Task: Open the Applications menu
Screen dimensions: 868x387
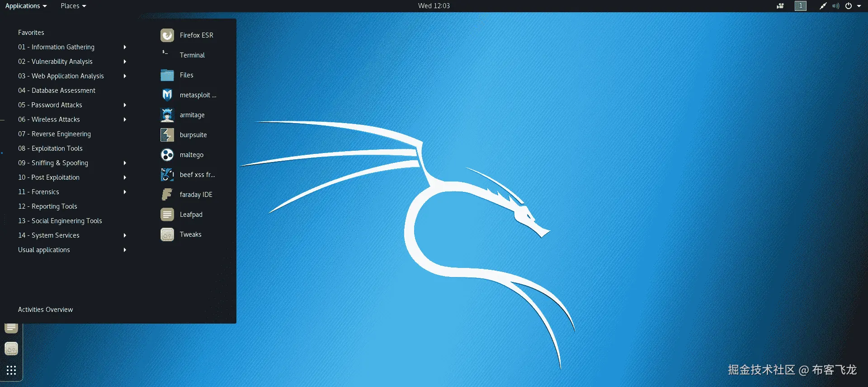Action: (x=26, y=6)
